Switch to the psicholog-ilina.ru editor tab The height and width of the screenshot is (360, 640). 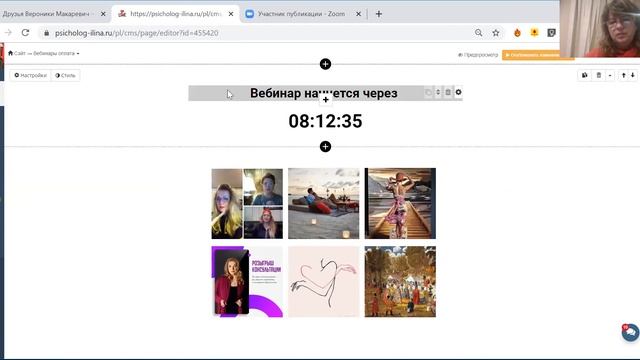pyautogui.click(x=175, y=14)
